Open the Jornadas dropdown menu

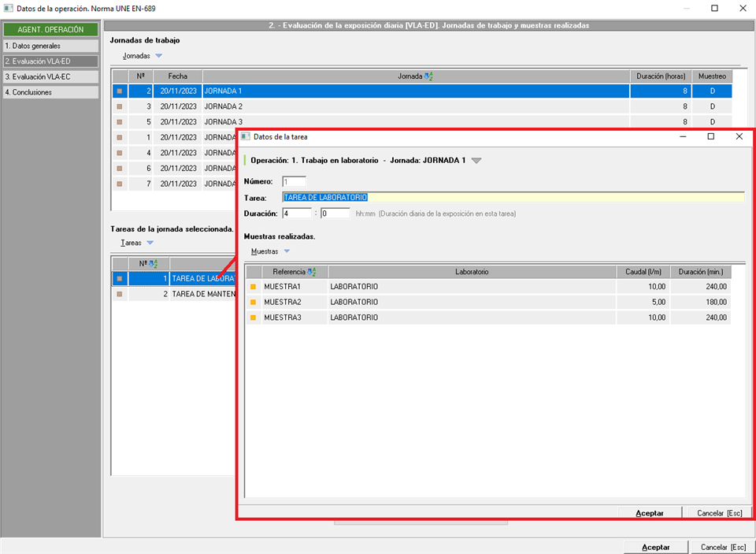point(142,56)
